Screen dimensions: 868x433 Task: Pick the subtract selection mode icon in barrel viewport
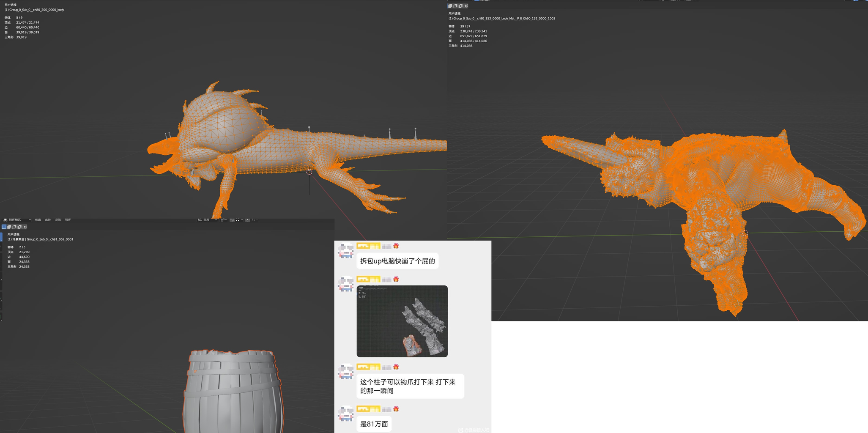14,227
